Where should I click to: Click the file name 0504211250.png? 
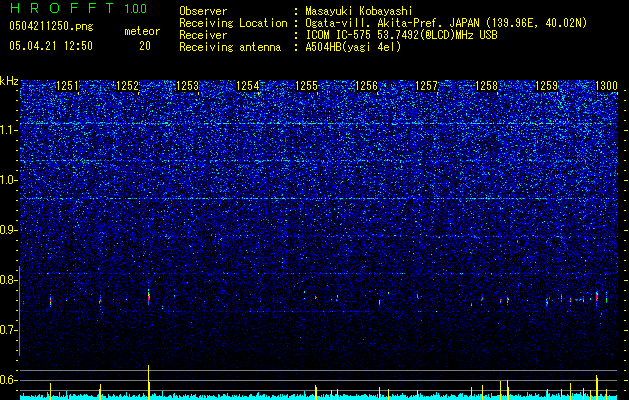(51, 26)
